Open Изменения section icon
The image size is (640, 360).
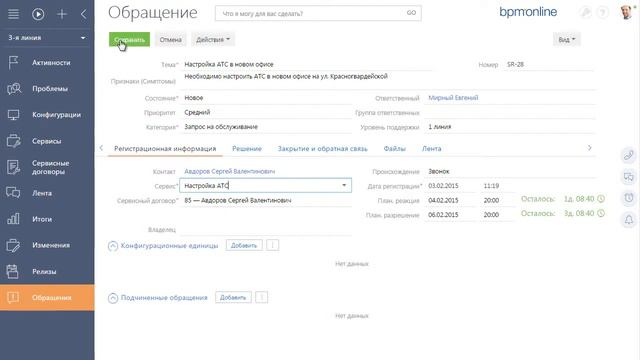pos(13,245)
